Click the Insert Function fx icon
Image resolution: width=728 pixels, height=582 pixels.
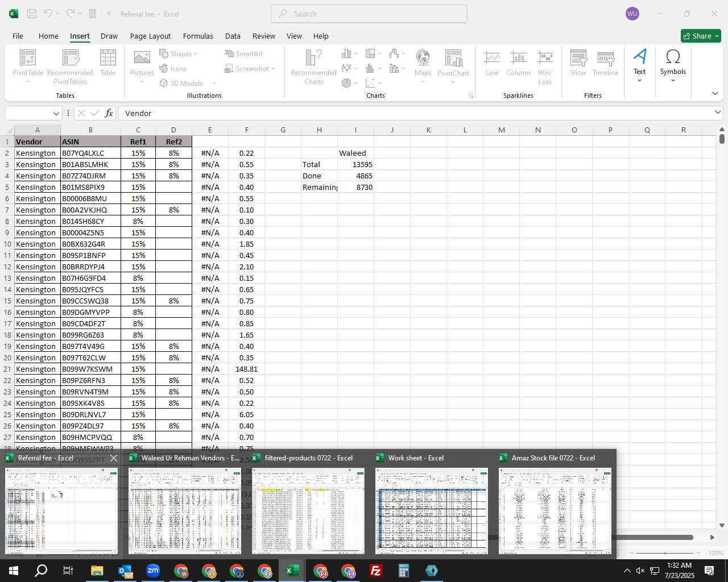pyautogui.click(x=109, y=113)
